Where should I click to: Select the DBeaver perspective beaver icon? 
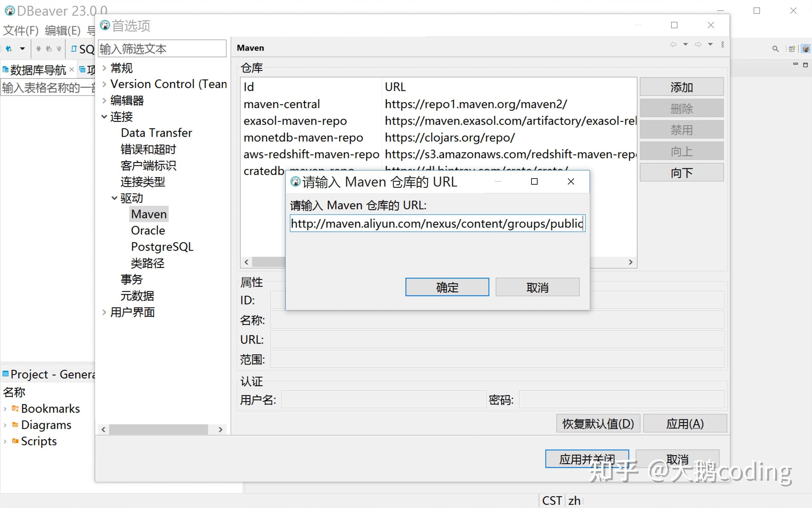tap(806, 49)
